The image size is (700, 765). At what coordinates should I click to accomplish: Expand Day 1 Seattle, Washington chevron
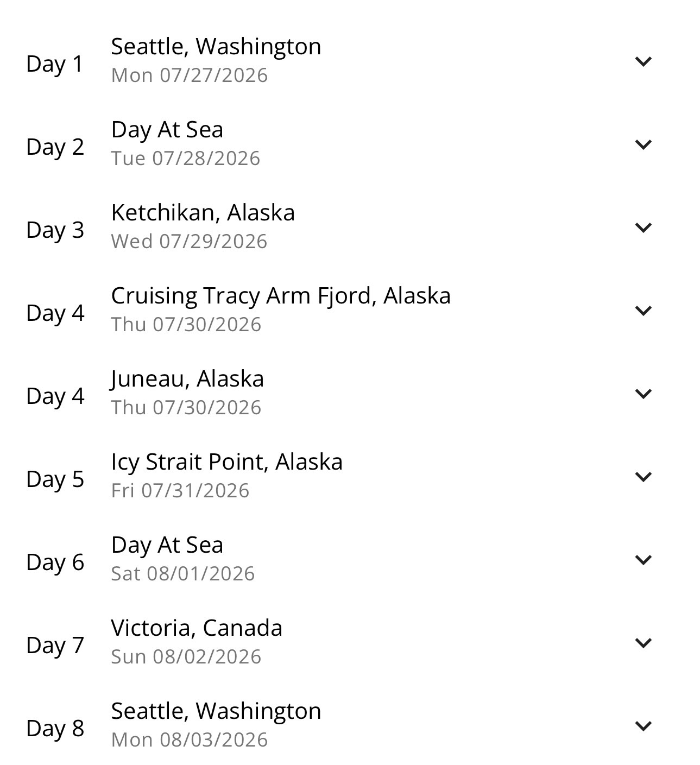tap(643, 61)
